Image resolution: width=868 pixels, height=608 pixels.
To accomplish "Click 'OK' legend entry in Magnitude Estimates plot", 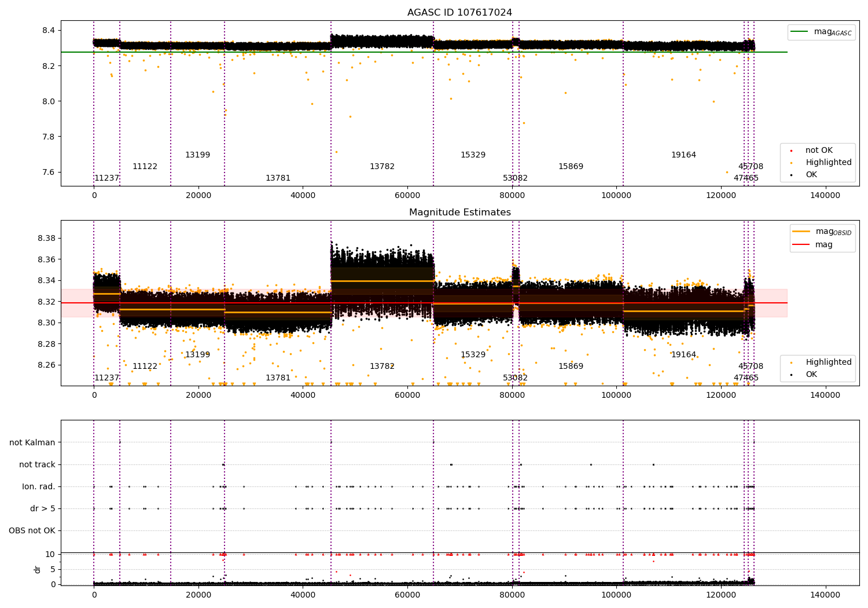I will pos(811,375).
